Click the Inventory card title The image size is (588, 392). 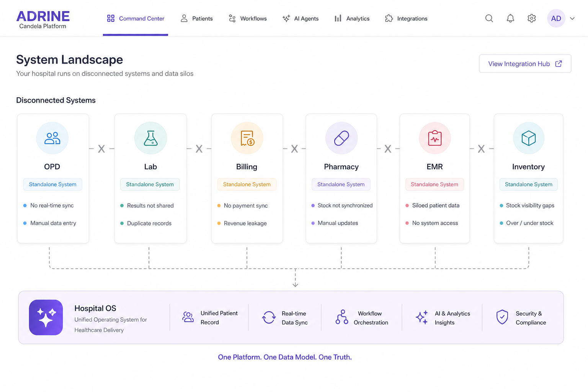pyautogui.click(x=529, y=167)
